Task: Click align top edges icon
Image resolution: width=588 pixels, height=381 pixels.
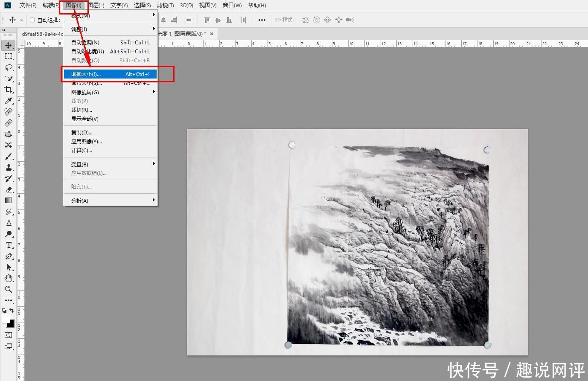Action: [207, 20]
